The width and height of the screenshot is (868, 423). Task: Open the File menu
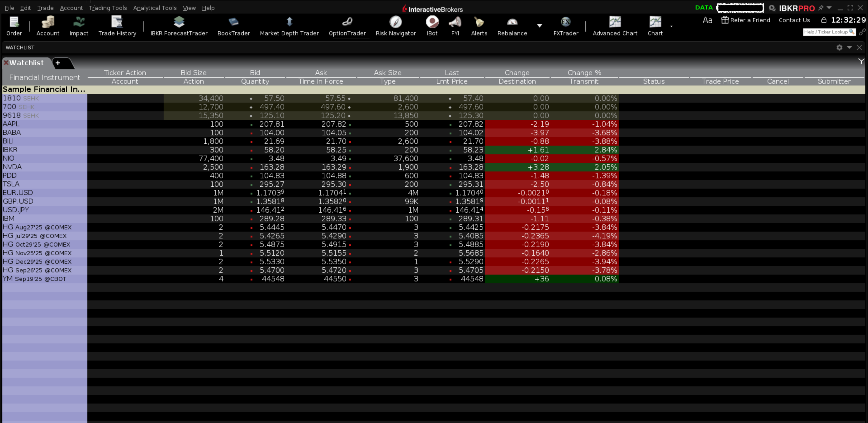9,8
